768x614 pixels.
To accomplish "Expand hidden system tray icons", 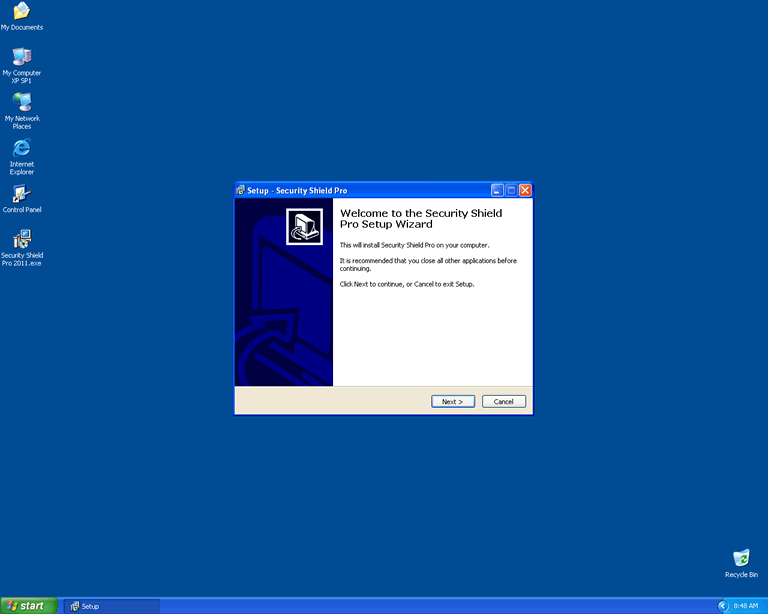I will coord(723,606).
